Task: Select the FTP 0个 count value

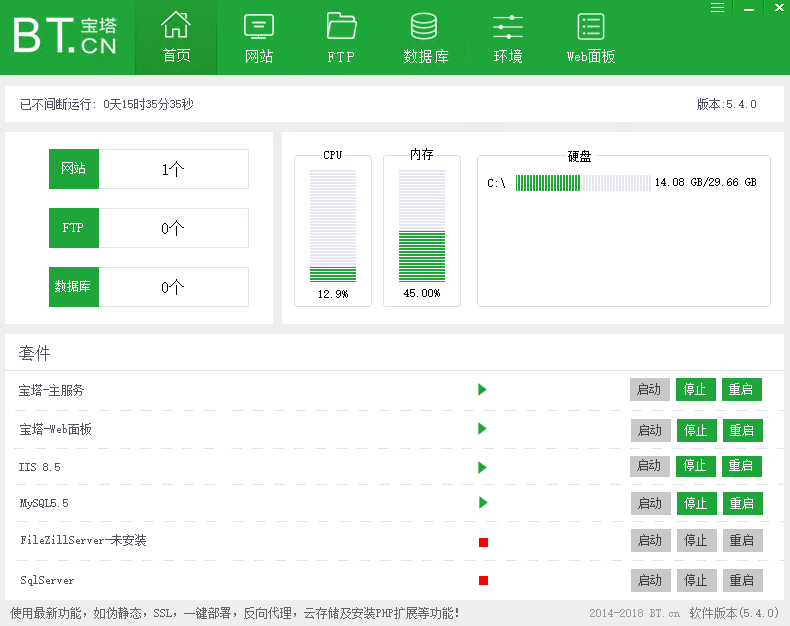Action: coord(173,228)
